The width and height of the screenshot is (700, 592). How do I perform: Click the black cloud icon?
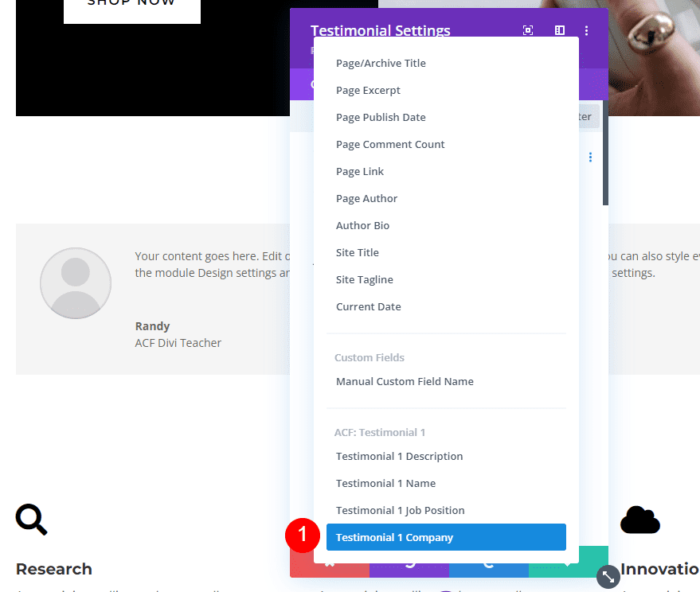pos(640,520)
